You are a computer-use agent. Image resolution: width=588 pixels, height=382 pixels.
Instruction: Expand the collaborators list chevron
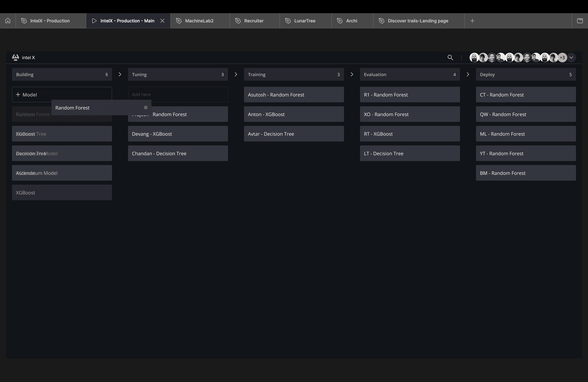pos(571,58)
